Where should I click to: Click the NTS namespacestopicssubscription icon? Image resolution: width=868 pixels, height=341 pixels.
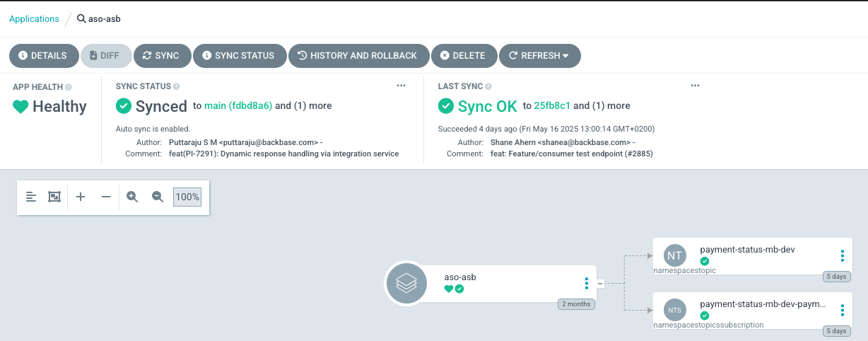coord(675,310)
